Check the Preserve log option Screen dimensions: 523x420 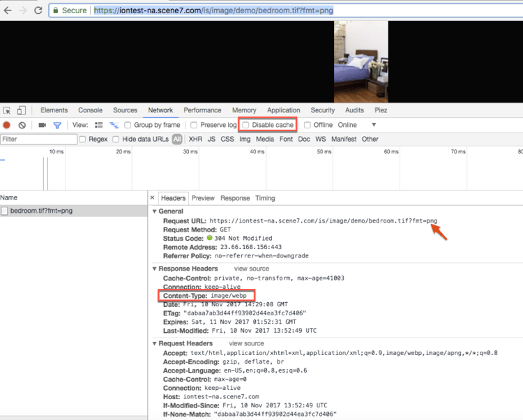pos(194,125)
